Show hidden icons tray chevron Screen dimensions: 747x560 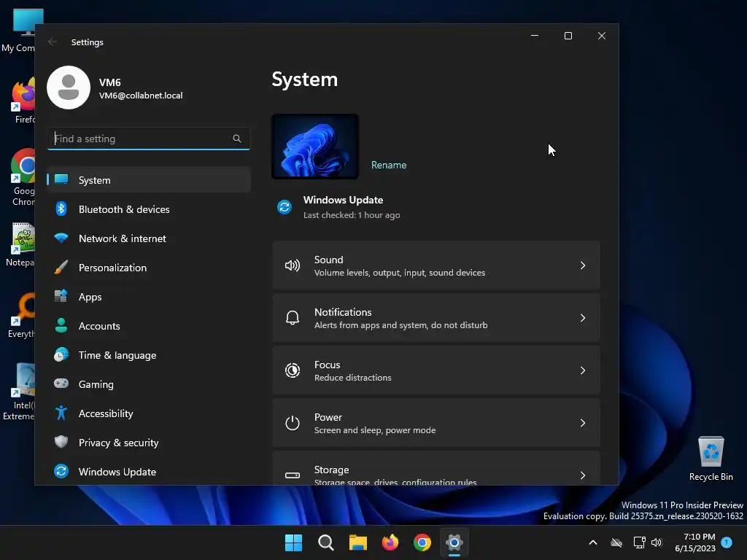[593, 542]
